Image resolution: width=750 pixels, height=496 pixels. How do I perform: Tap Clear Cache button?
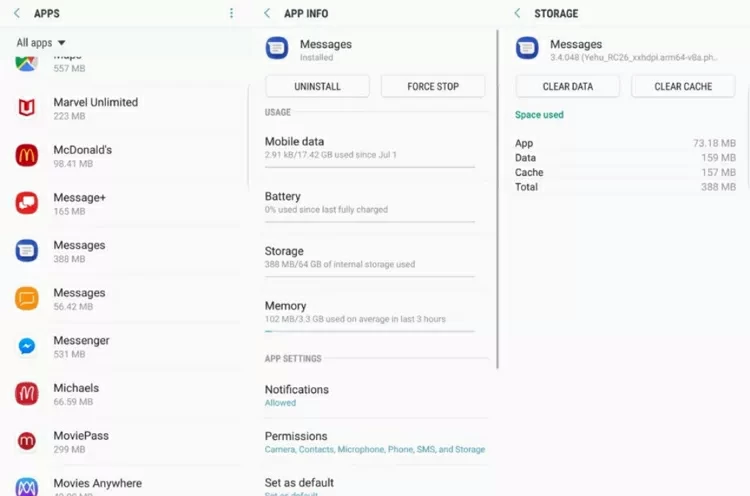(683, 87)
